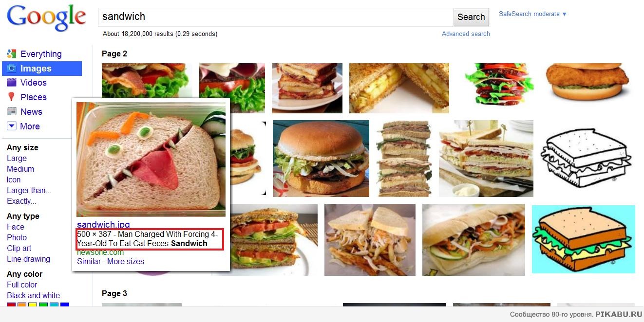Select the Videos menu item
The image size is (644, 322).
pyautogui.click(x=34, y=83)
